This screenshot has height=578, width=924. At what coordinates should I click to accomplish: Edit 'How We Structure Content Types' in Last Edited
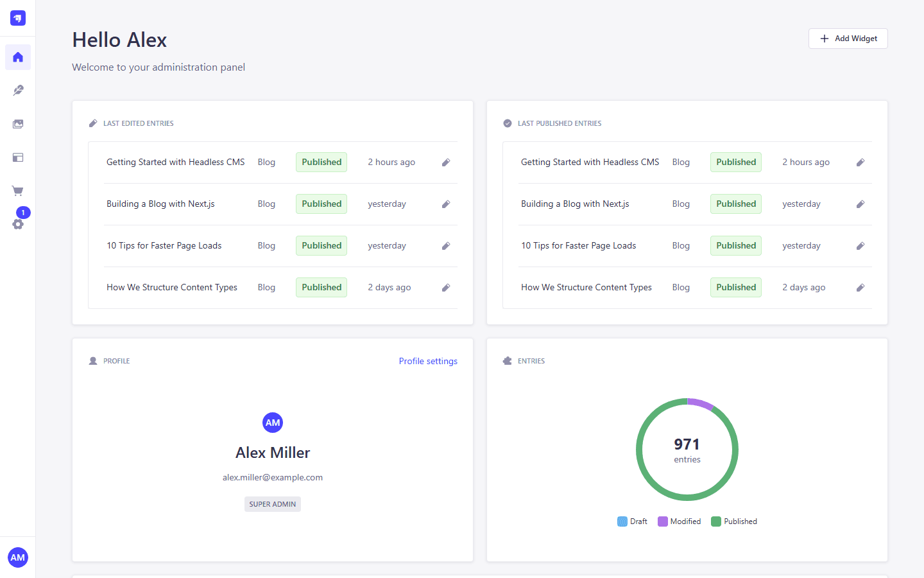(446, 288)
